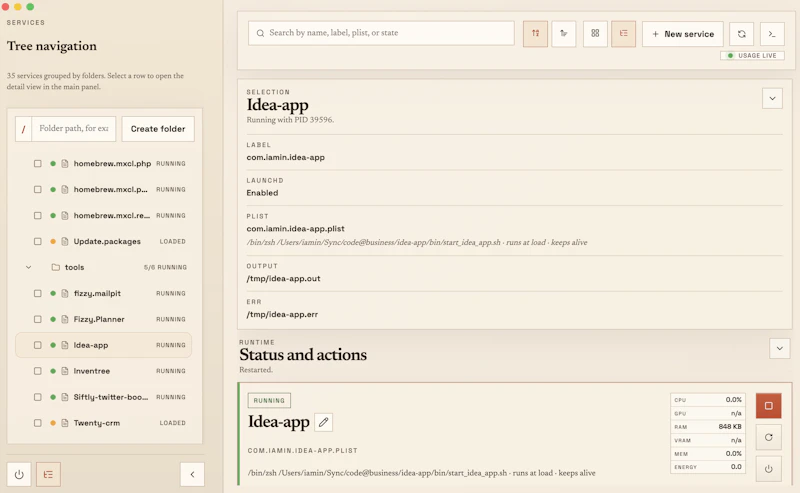Check the Inventree checkbox
The height and width of the screenshot is (493, 800).
pos(38,371)
